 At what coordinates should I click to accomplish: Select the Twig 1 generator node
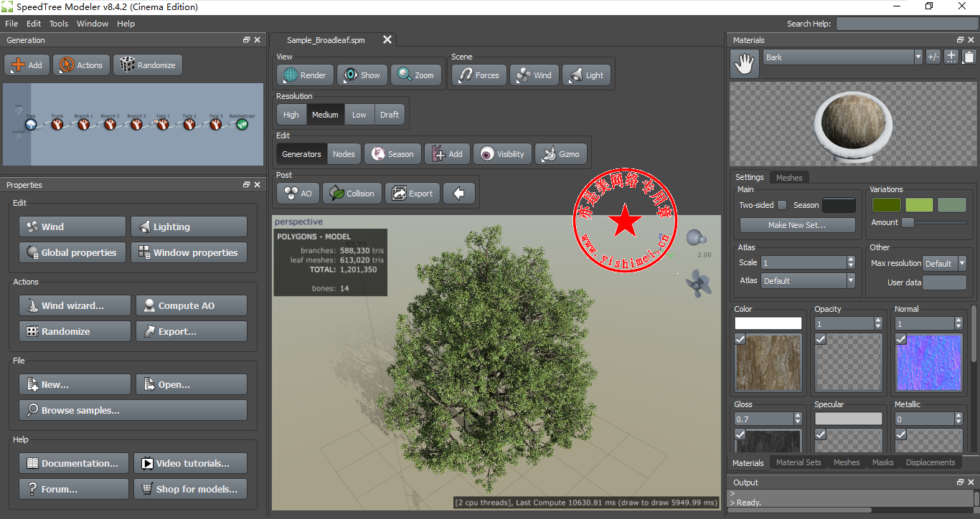[163, 125]
